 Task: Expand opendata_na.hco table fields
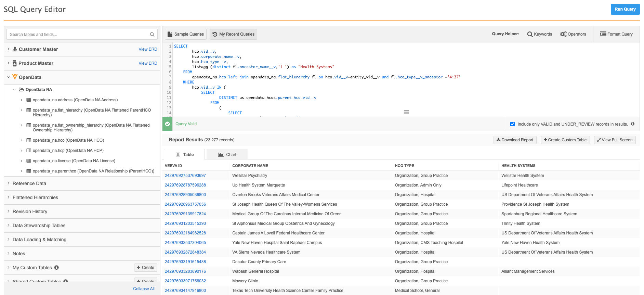[x=21, y=140]
